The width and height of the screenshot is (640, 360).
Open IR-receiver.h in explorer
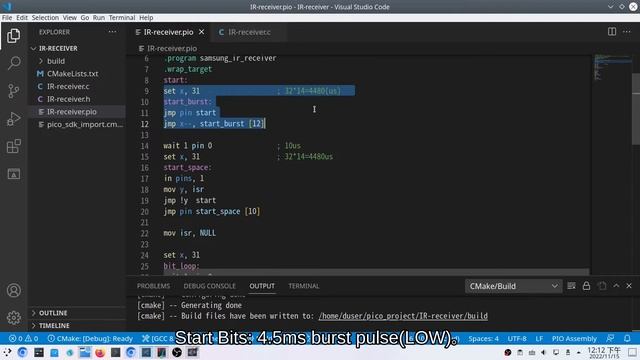(77, 99)
